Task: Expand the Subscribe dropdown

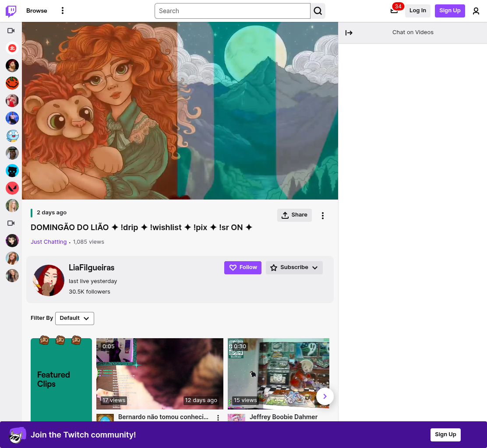Action: 294,267
